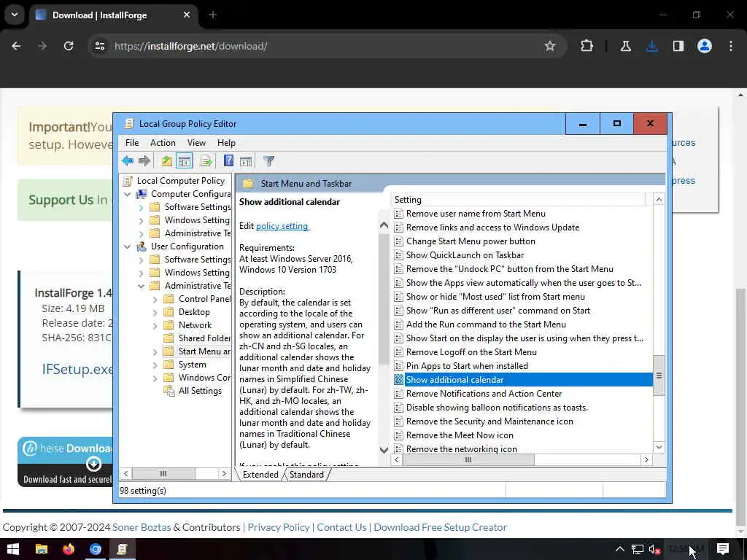Click the muted volume tray icon
This screenshot has width=747, height=560.
click(655, 549)
